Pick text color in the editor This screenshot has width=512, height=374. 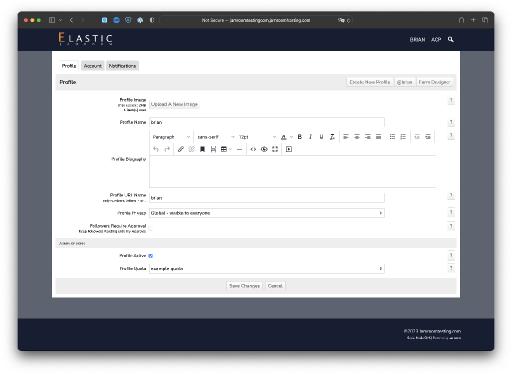284,137
